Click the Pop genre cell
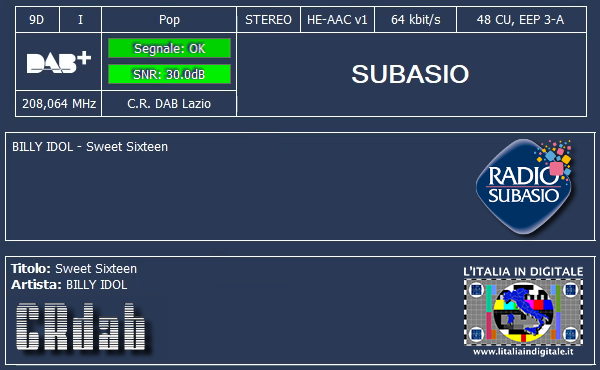600x370 pixels. point(169,20)
